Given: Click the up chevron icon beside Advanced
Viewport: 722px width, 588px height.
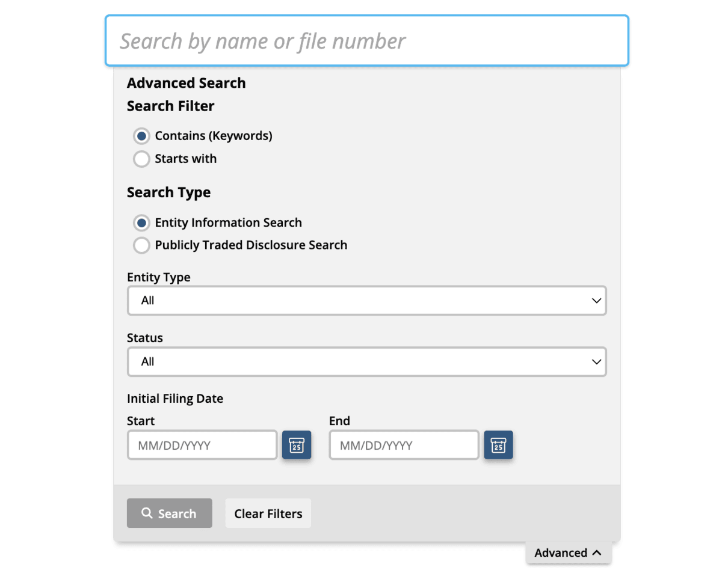Looking at the screenshot, I should pos(597,553).
